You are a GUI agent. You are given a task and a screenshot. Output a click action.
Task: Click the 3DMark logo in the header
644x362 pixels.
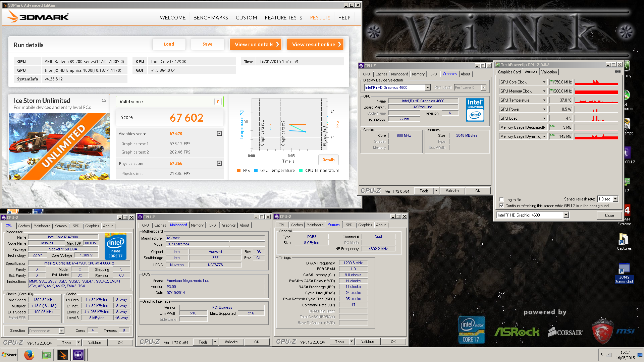pyautogui.click(x=38, y=17)
